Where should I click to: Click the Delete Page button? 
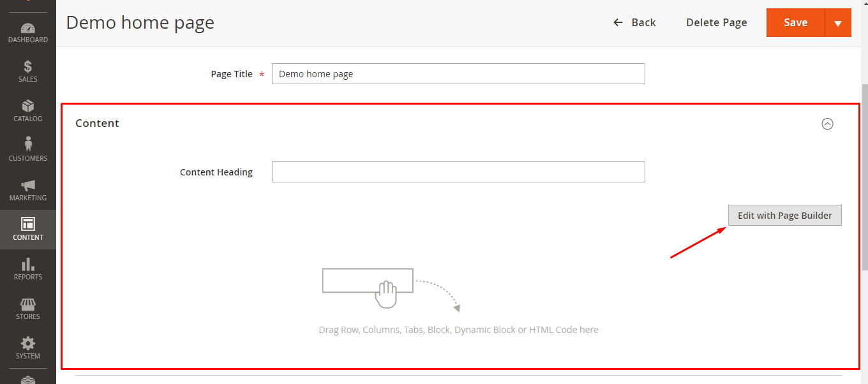(x=717, y=22)
